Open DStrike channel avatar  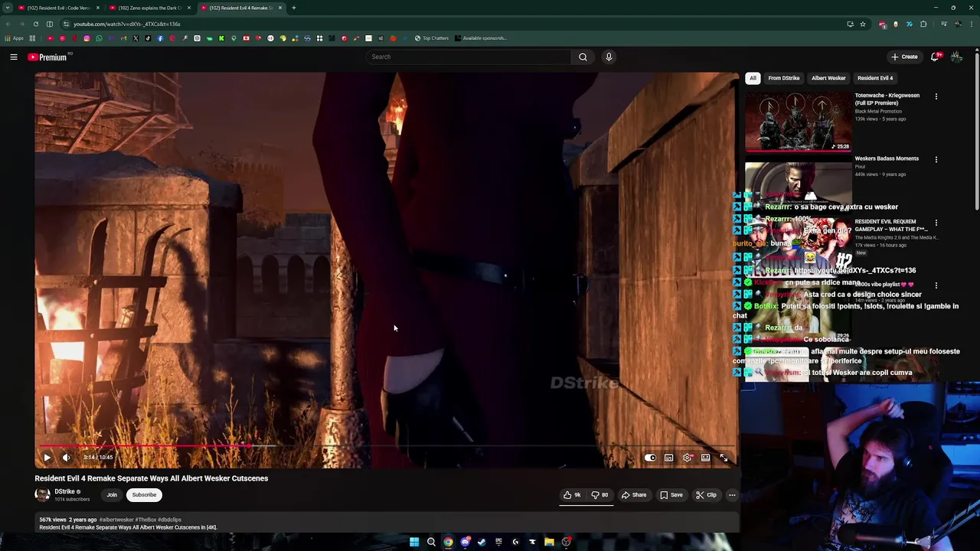(x=42, y=494)
